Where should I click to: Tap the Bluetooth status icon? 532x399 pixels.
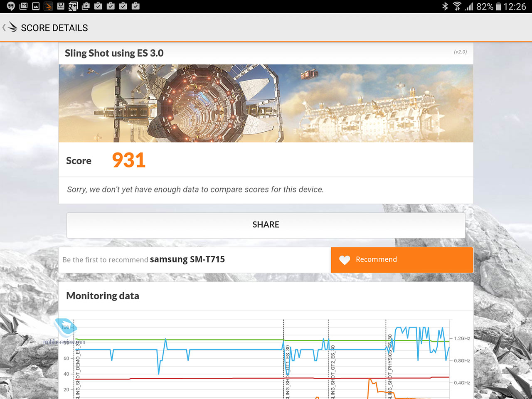445,6
